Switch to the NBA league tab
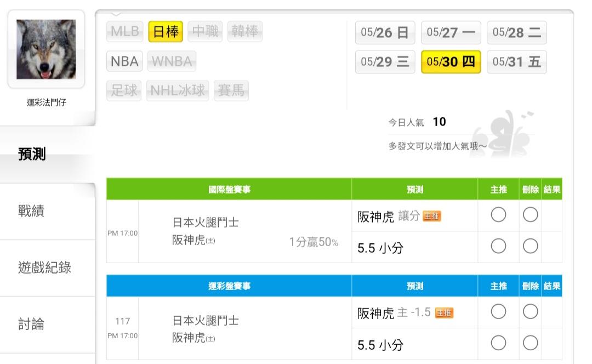Screen dimensions: 592x364 pyautogui.click(x=124, y=61)
